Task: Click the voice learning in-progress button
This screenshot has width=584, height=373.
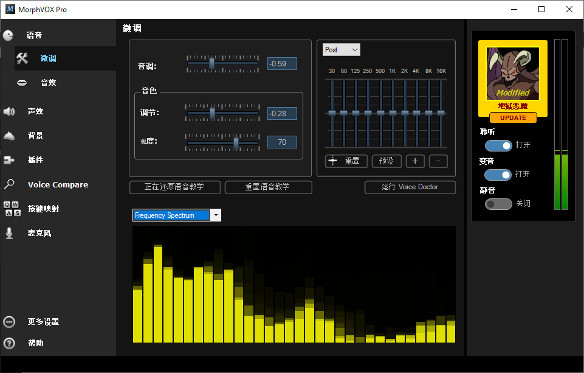Action: click(x=175, y=187)
